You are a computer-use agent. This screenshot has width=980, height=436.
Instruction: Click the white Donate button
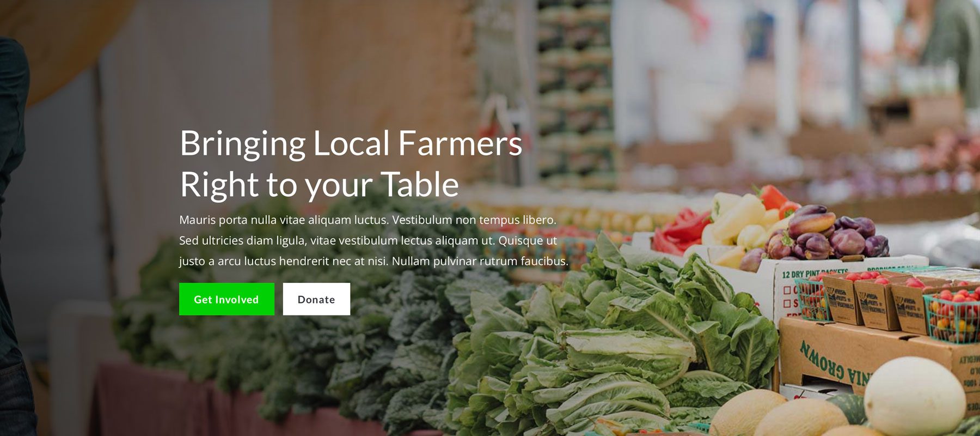316,299
